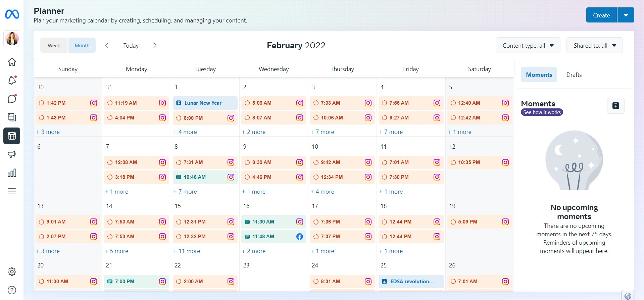Click the add moment plus icon

pyautogui.click(x=616, y=106)
